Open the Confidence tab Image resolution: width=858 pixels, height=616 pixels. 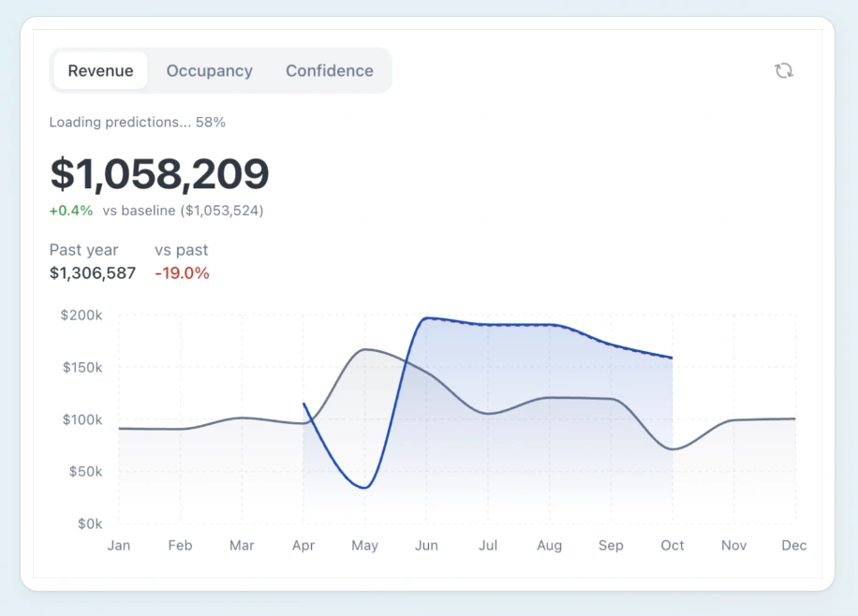[x=330, y=70]
